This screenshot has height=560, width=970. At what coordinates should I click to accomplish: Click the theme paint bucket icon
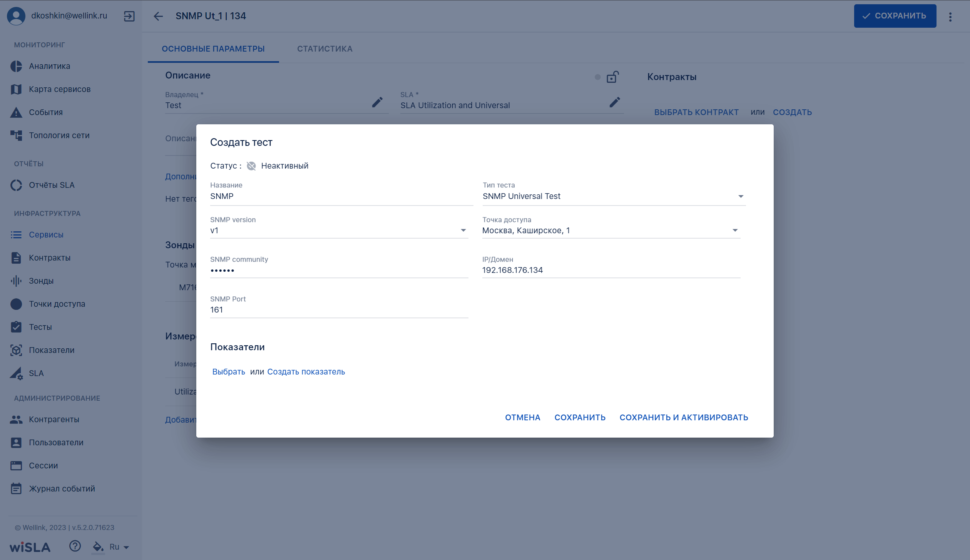[x=98, y=547]
